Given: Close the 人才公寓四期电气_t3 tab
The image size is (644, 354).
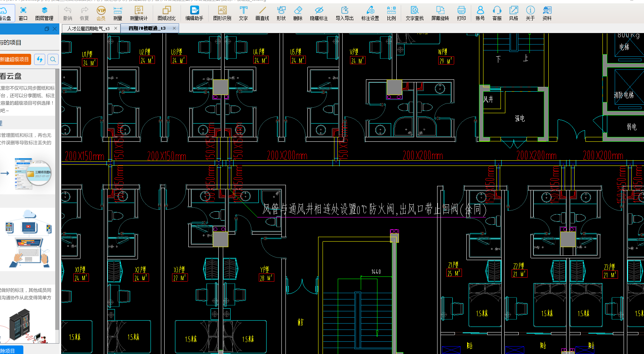Looking at the screenshot, I should (x=116, y=28).
